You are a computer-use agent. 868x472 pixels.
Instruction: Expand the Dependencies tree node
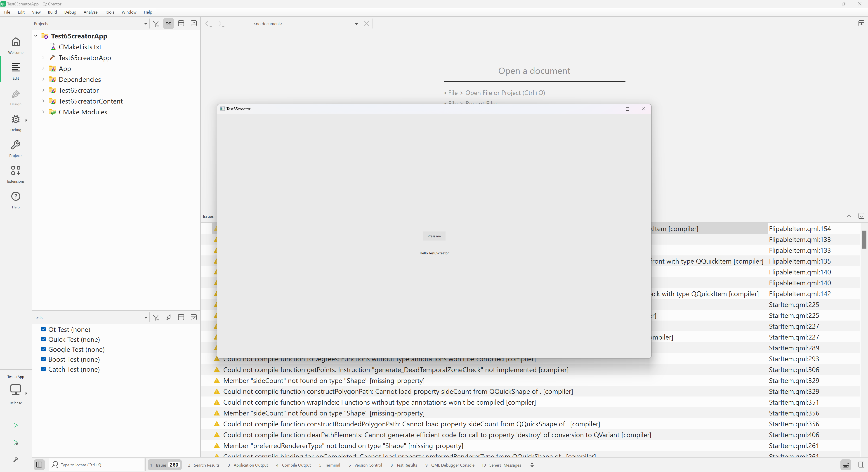click(43, 80)
